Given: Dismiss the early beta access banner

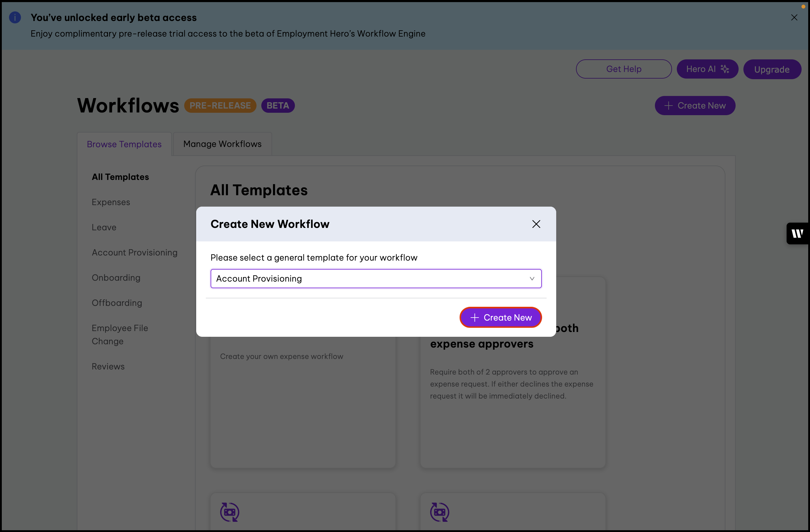Looking at the screenshot, I should coord(794,17).
